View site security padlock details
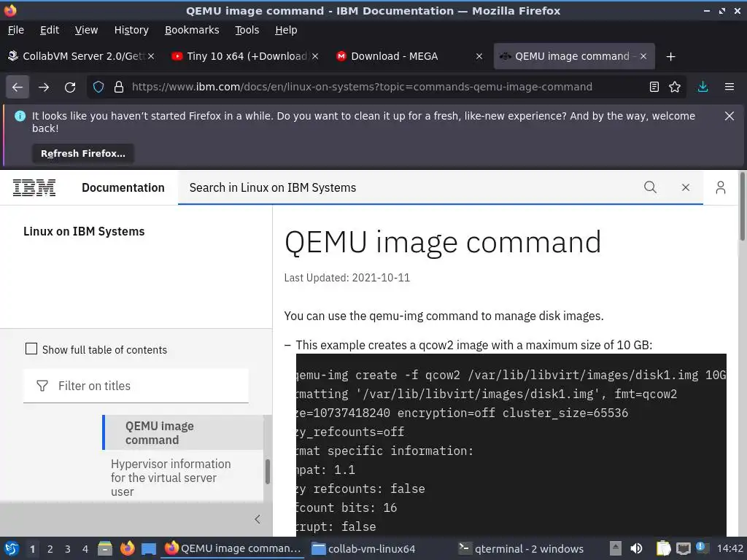747x560 pixels. 119,87
